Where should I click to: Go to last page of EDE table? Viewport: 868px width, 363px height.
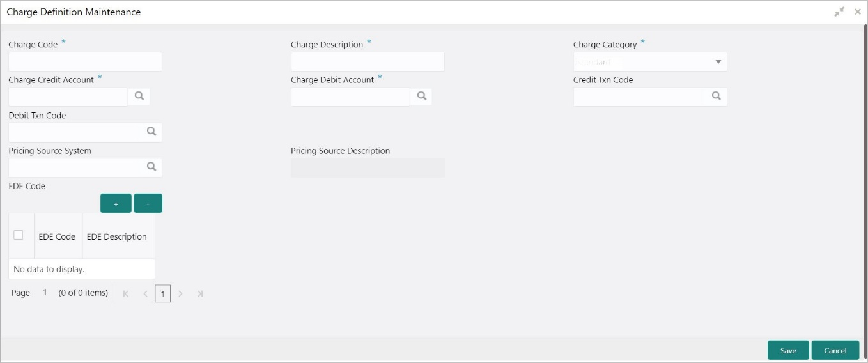(200, 294)
